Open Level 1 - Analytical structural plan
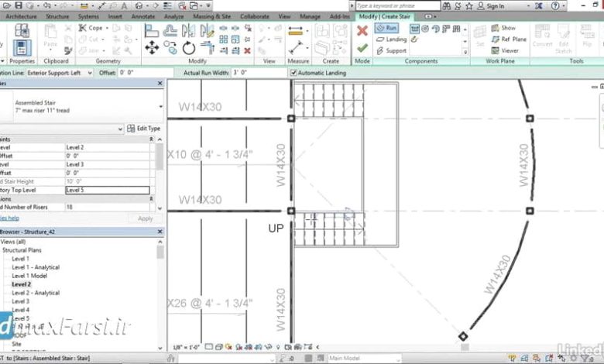 click(x=36, y=267)
